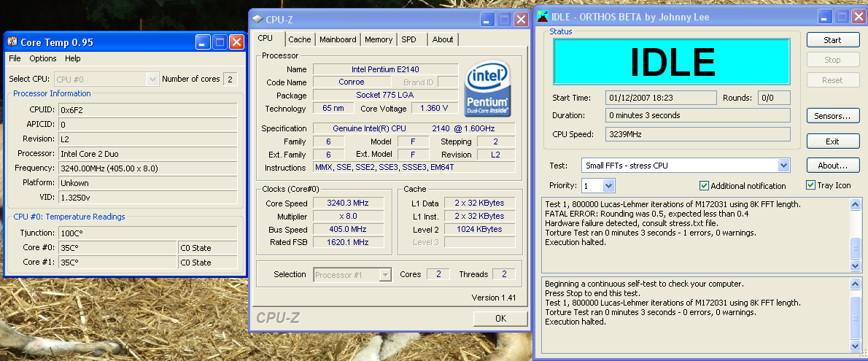868x361 pixels.
Task: Click the Multiplier value x 8.0
Action: 348,216
